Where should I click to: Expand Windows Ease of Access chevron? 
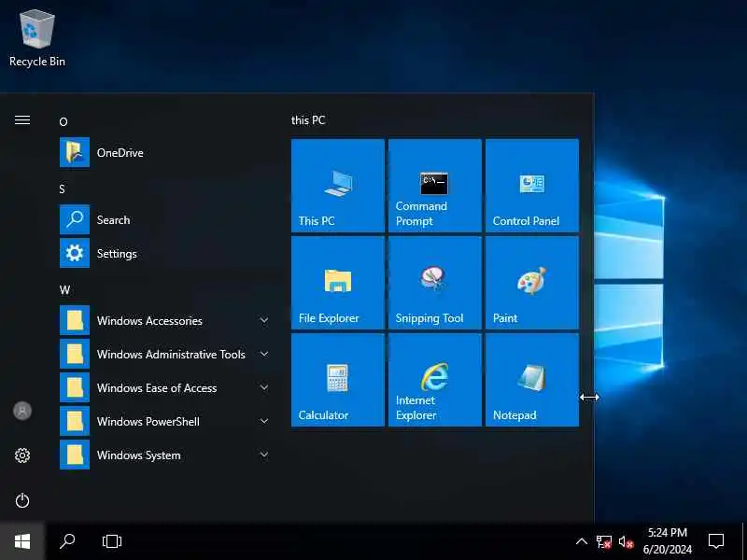point(264,387)
